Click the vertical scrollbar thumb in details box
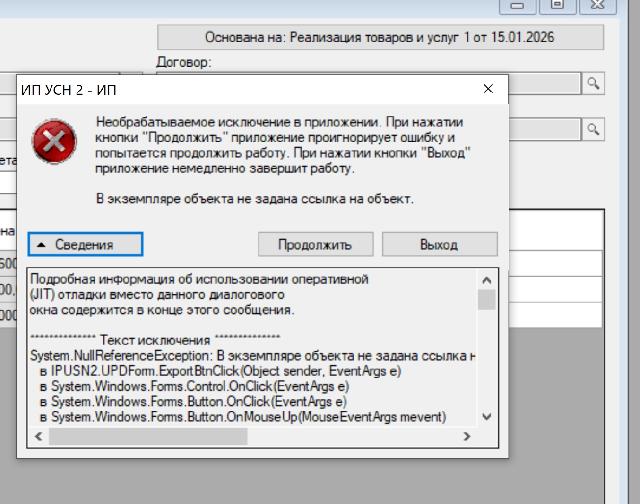 click(486, 299)
